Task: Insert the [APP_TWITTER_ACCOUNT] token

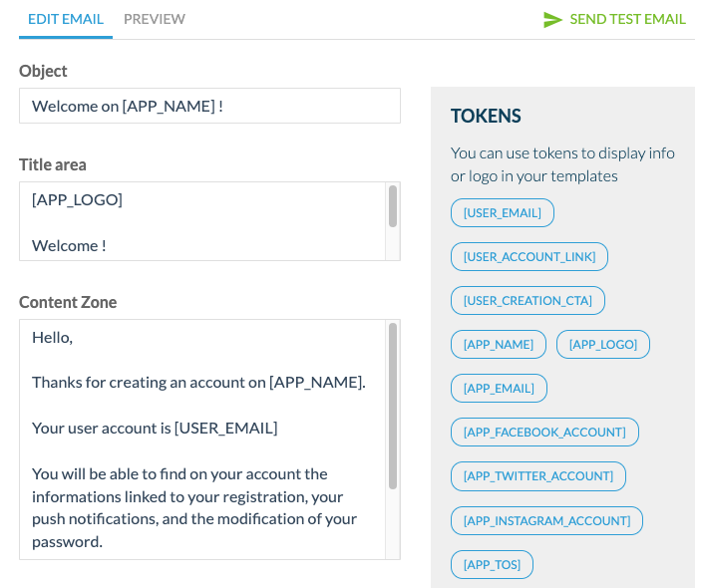Action: tap(537, 476)
